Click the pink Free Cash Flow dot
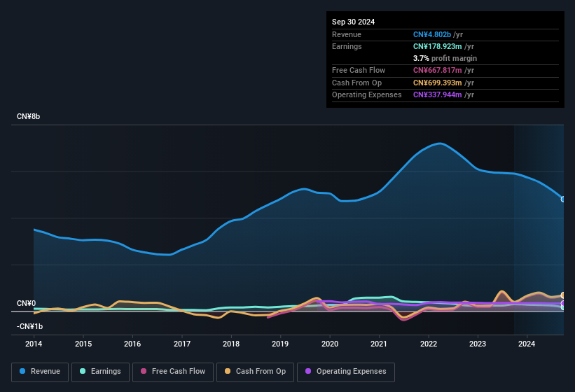The height and width of the screenshot is (392, 575). click(144, 372)
